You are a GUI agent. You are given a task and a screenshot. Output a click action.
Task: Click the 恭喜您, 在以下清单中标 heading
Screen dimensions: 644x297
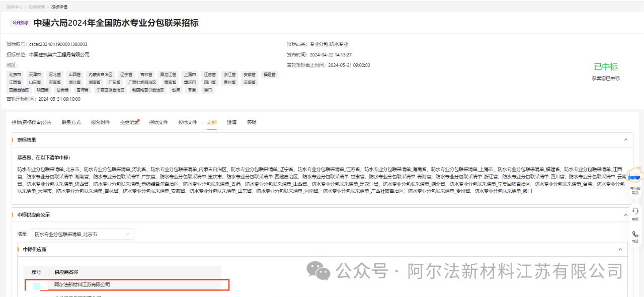pyautogui.click(x=44, y=158)
